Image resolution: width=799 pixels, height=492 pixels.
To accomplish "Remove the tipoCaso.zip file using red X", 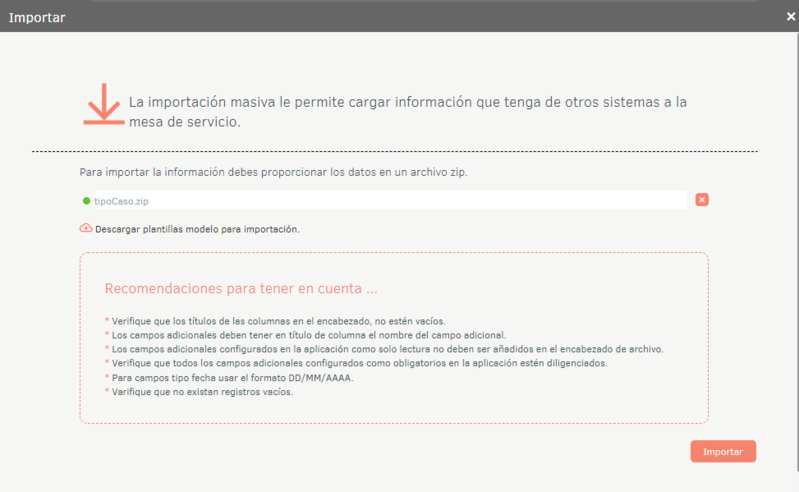I will pyautogui.click(x=702, y=200).
